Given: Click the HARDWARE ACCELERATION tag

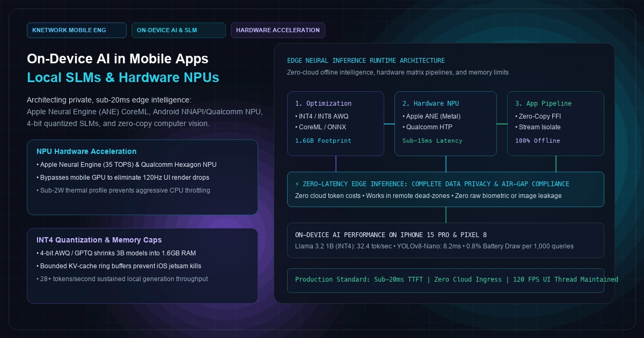Looking at the screenshot, I should (278, 30).
